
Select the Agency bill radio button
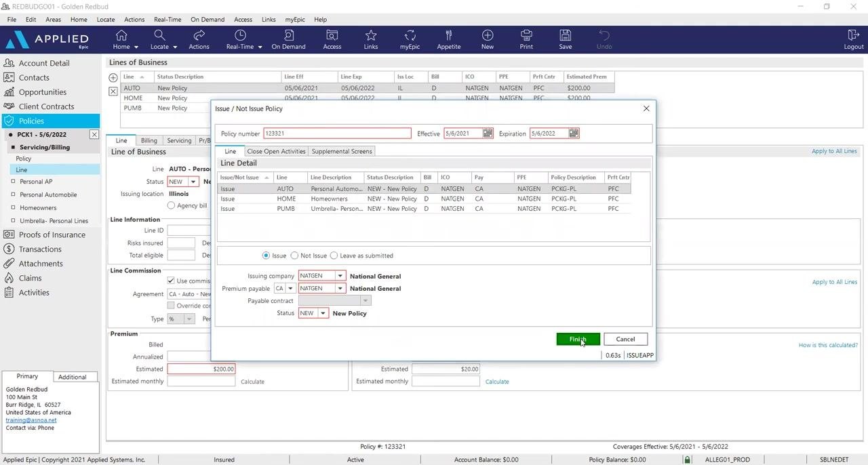[171, 205]
